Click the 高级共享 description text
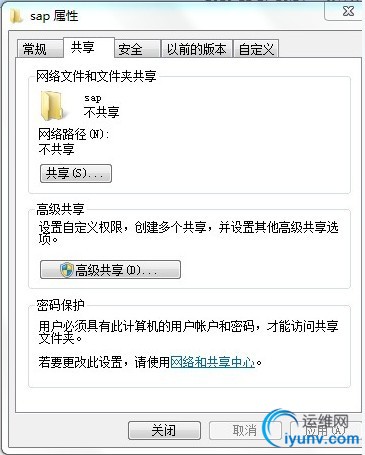Screen dimensions: 365x455 188,233
